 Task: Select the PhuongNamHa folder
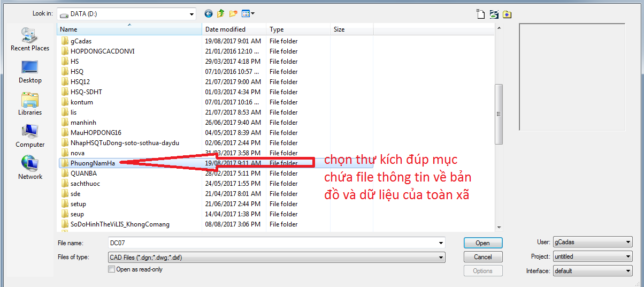pos(93,163)
